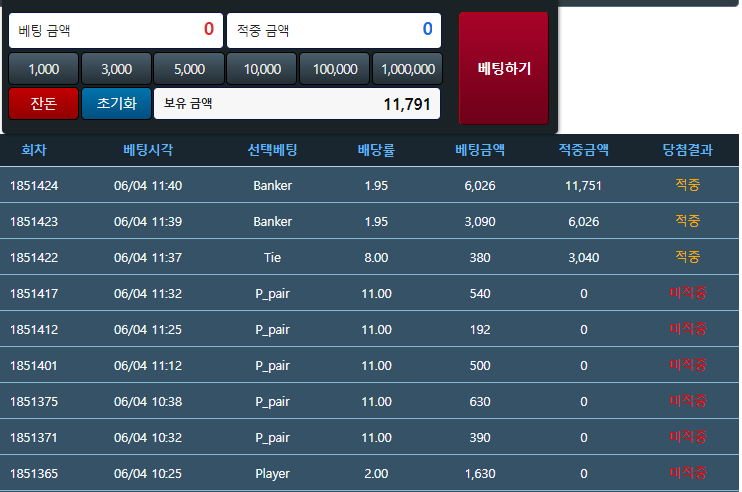Click the red 잔돈 button
Screen dimensions: 742x492
click(x=44, y=103)
